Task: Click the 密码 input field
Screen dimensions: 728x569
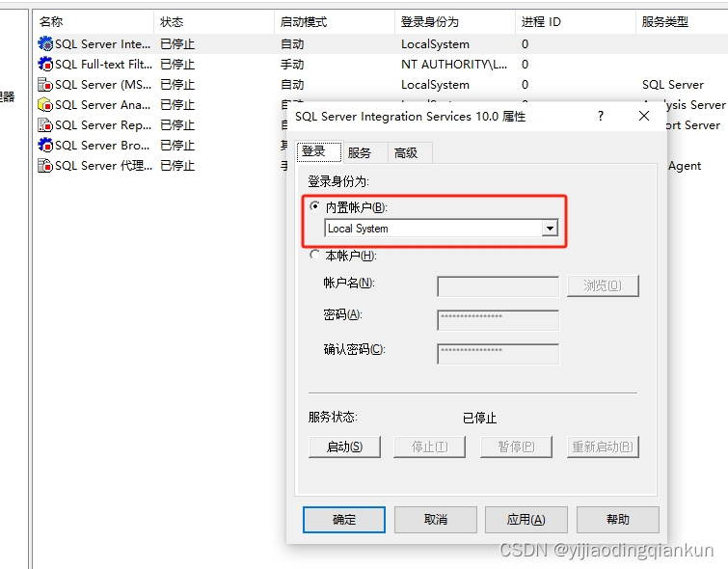Action: [499, 320]
